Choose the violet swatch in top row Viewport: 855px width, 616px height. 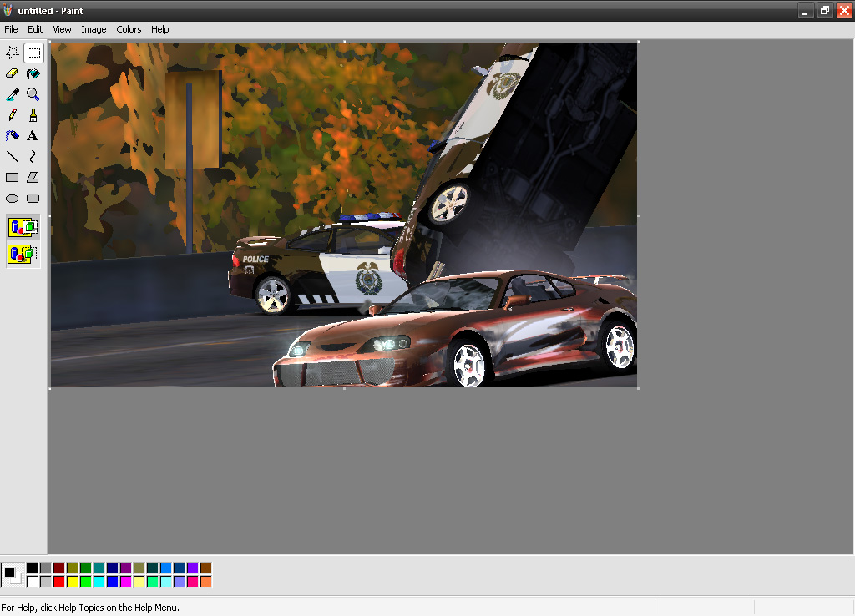coord(193,568)
